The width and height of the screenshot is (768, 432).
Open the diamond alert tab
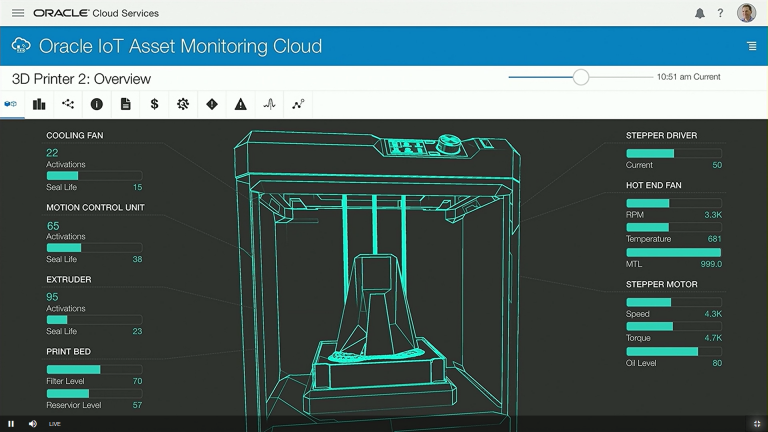[x=212, y=104]
